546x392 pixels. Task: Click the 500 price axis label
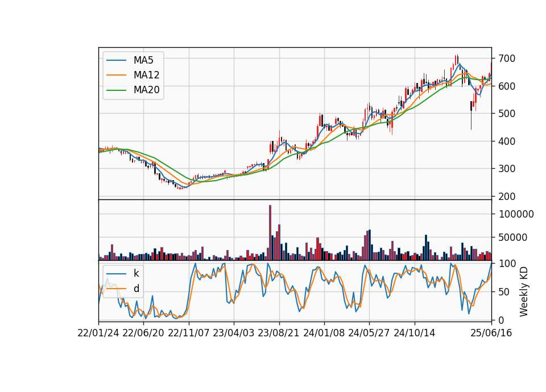click(507, 114)
